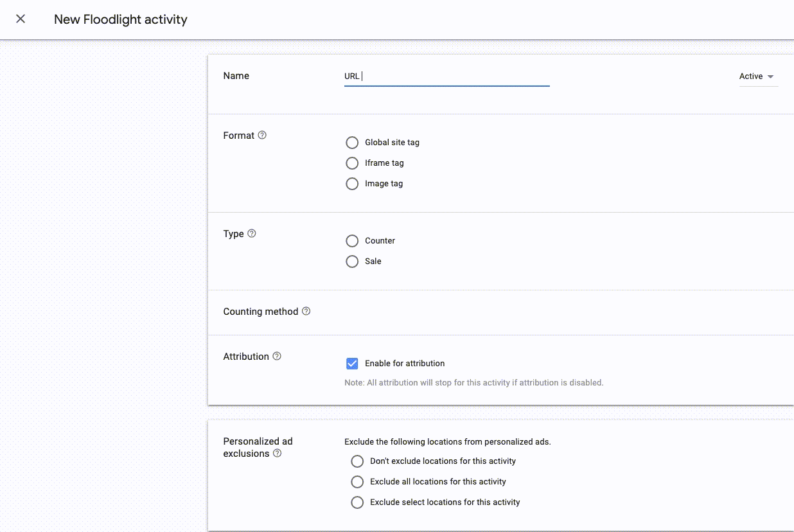Screen dimensions: 794x532
Task: Open help icon next to Type
Action: click(x=252, y=234)
